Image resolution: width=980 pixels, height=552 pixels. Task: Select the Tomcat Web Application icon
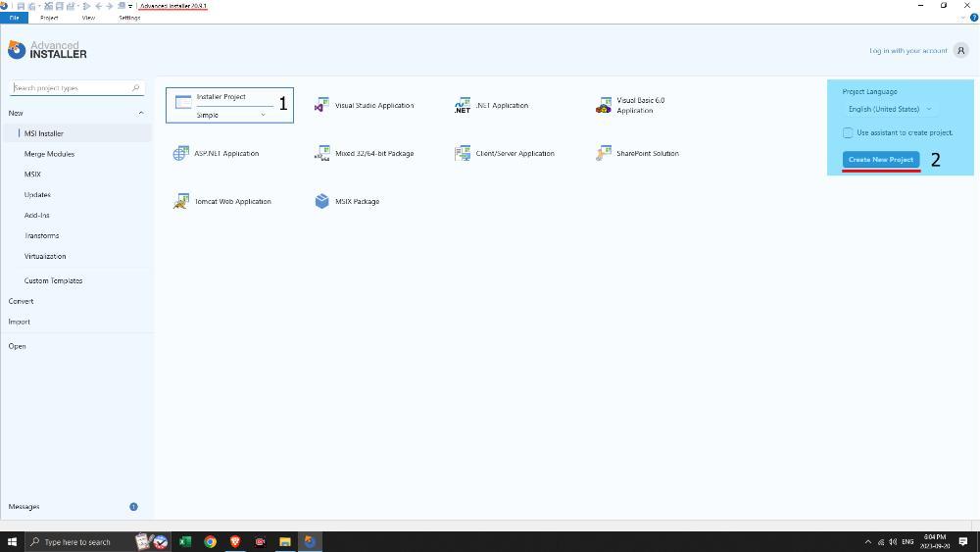click(x=180, y=201)
